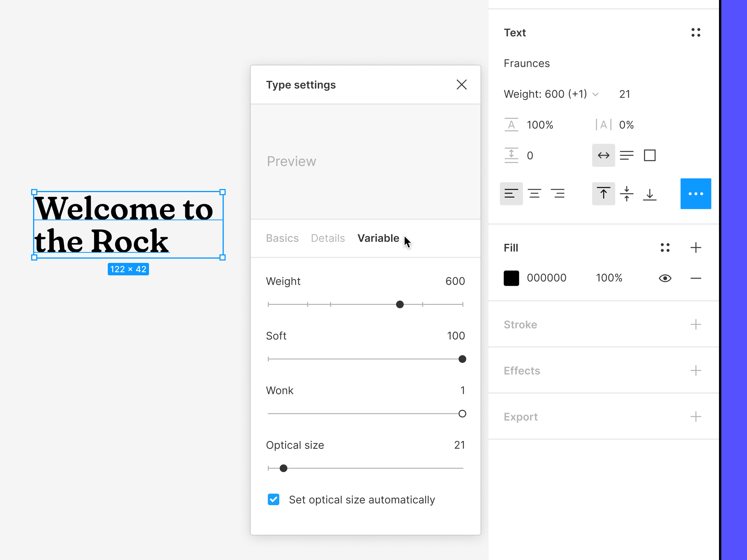This screenshot has width=747, height=560.
Task: Click the fill color swatch 000000
Action: [x=510, y=278]
